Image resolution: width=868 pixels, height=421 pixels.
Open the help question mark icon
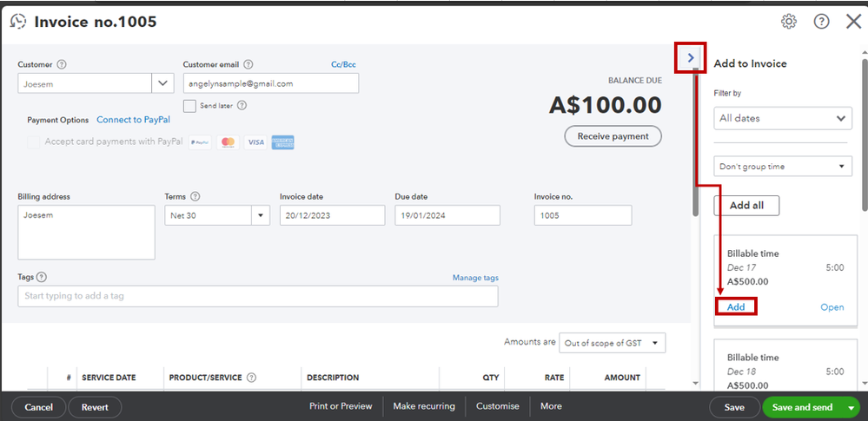coord(821,22)
